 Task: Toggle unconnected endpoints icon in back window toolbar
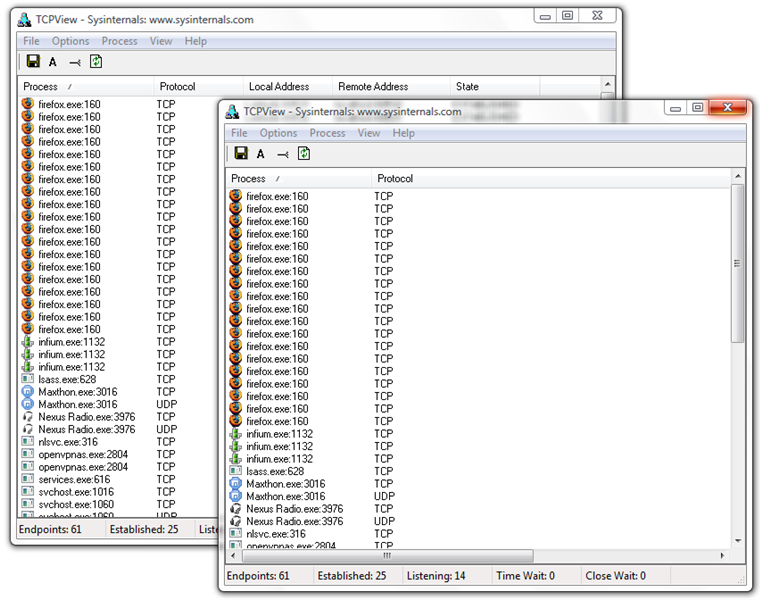click(x=74, y=63)
